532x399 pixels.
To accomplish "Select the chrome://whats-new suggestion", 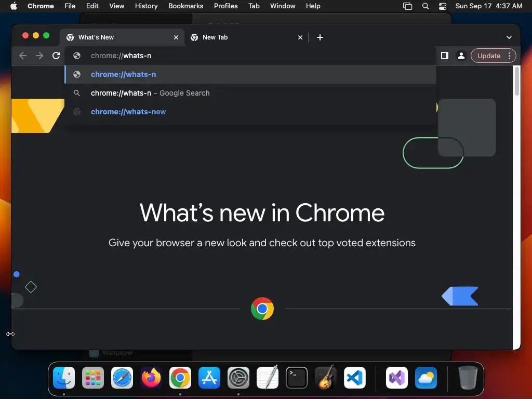I will (x=250, y=112).
